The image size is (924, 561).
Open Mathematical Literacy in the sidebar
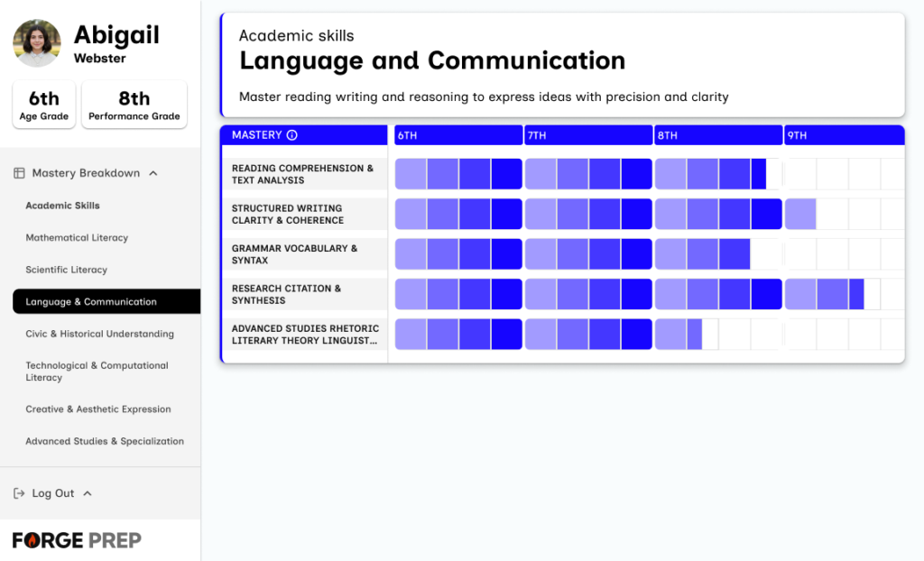[x=77, y=238]
